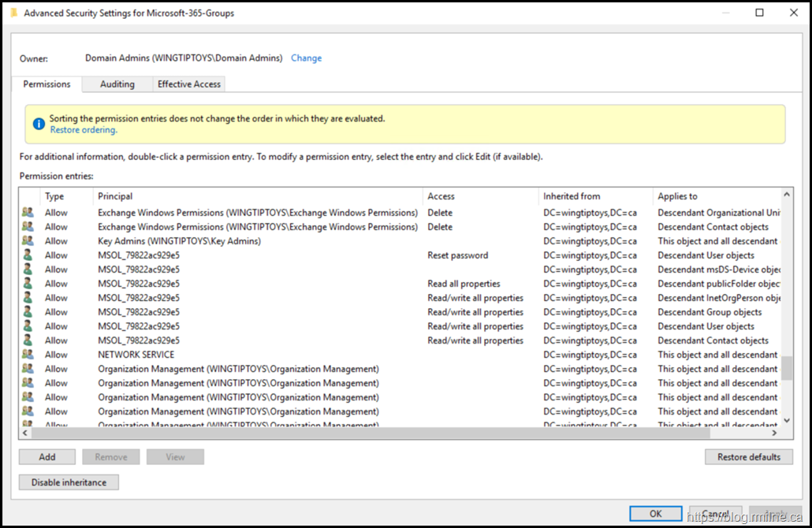Click the Change owner link
812x528 pixels.
click(306, 58)
